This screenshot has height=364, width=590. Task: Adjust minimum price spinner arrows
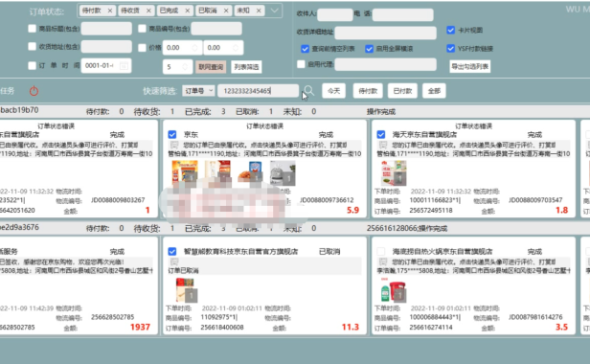195,48
